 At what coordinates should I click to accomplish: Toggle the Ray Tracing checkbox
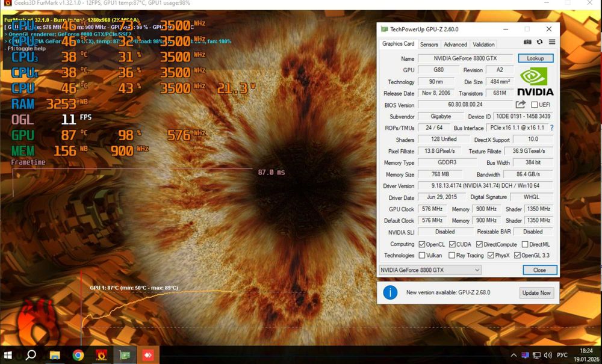coord(452,255)
